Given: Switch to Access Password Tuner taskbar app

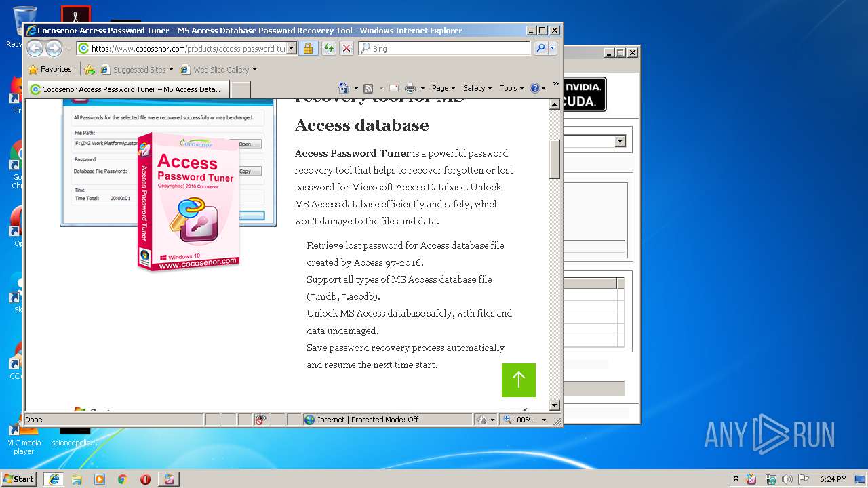Looking at the screenshot, I should pyautogui.click(x=169, y=479).
